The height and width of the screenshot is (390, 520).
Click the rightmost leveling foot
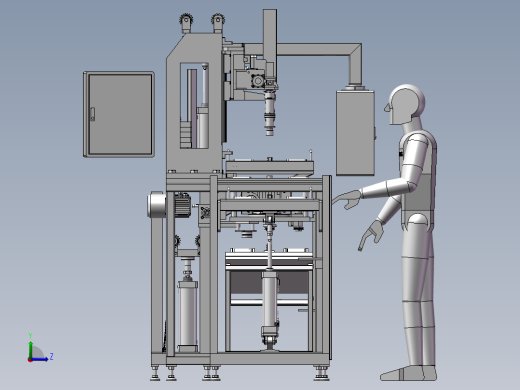point(321,373)
